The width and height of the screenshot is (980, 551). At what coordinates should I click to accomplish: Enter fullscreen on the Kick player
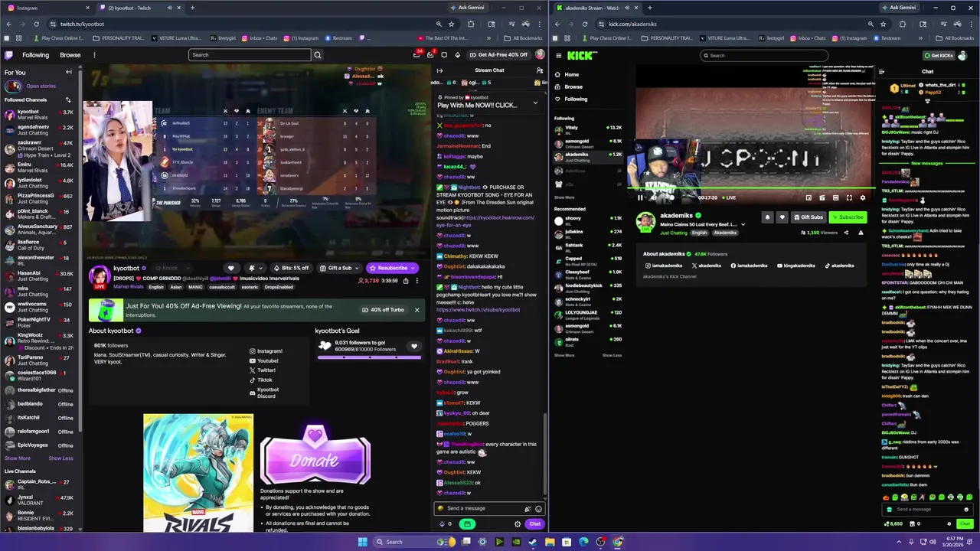pyautogui.click(x=849, y=197)
